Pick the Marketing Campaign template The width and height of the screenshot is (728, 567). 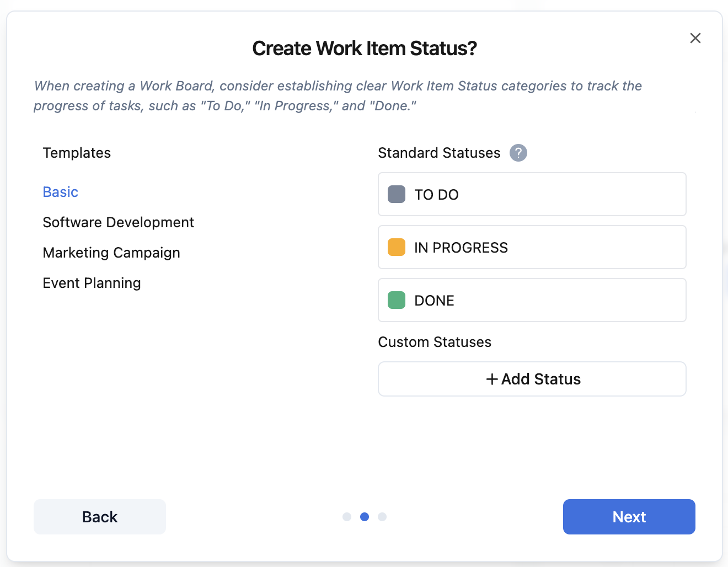pos(111,253)
